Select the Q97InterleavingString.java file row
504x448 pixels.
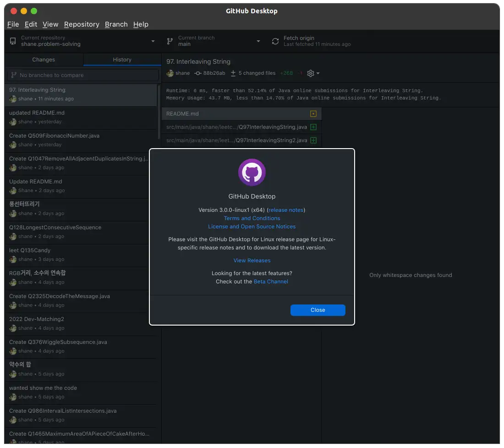tap(241, 127)
